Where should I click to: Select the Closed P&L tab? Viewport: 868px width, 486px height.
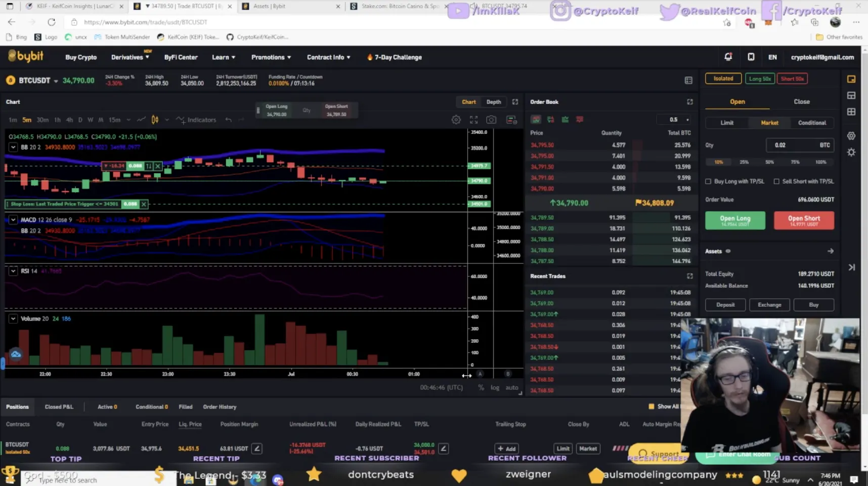click(59, 407)
